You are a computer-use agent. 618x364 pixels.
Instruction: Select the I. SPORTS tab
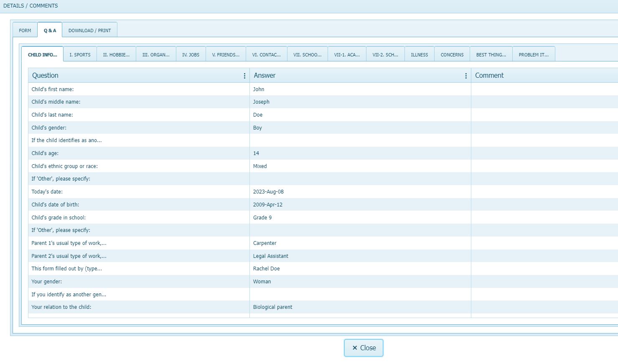(80, 54)
